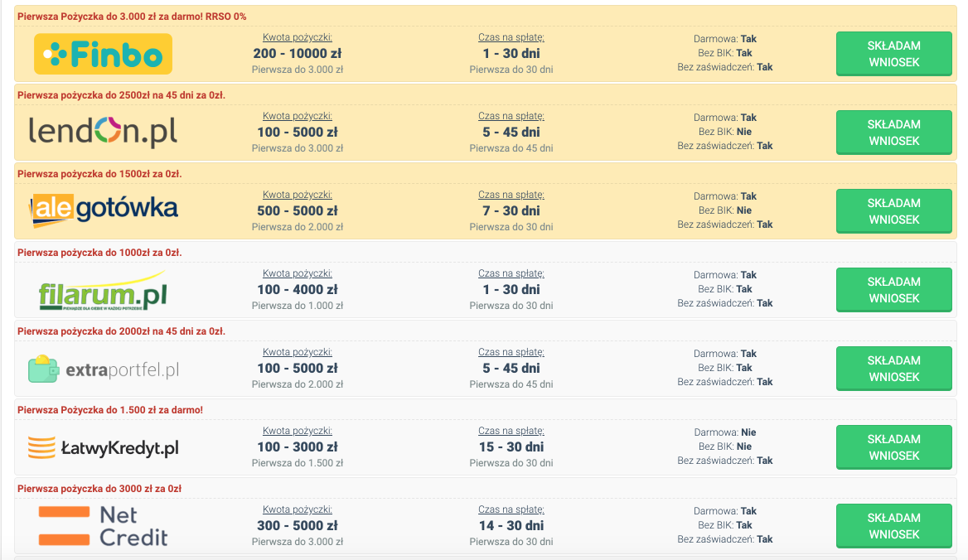Click the ŁatwyKredyt.pl logo
968x560 pixels.
coord(103,448)
